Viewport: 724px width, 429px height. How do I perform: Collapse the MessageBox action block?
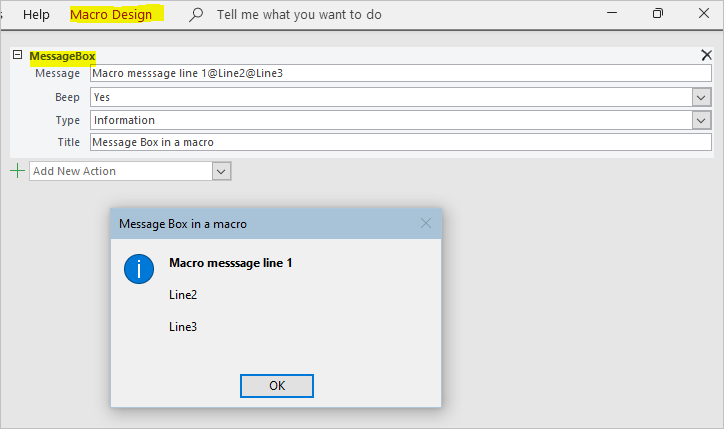(x=18, y=55)
